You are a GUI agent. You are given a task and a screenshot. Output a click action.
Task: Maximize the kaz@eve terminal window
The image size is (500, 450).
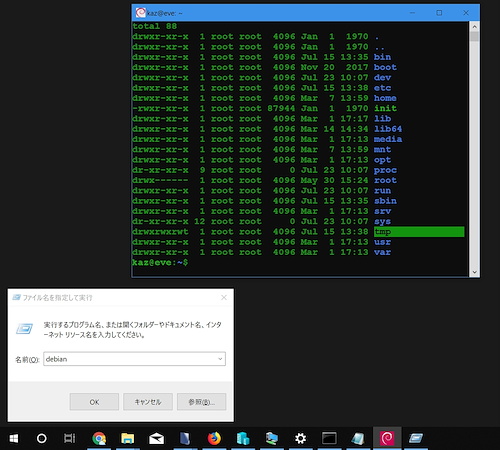[x=439, y=13]
